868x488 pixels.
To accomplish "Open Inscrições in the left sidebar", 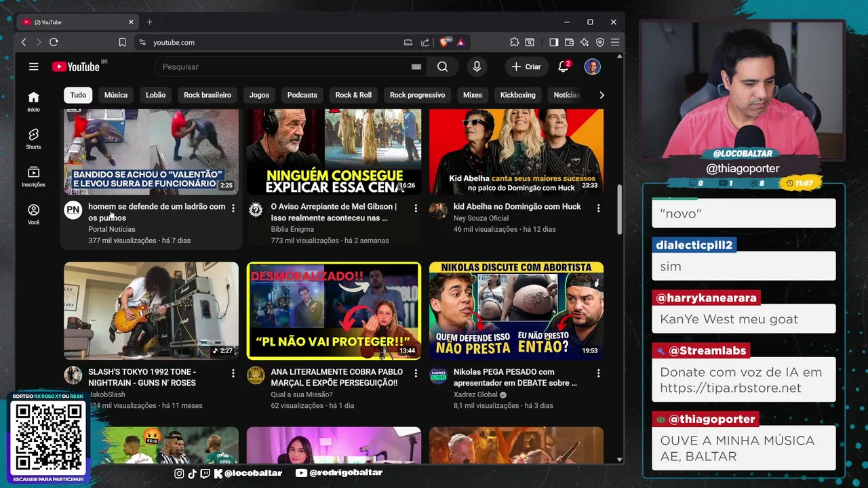I will [x=33, y=177].
